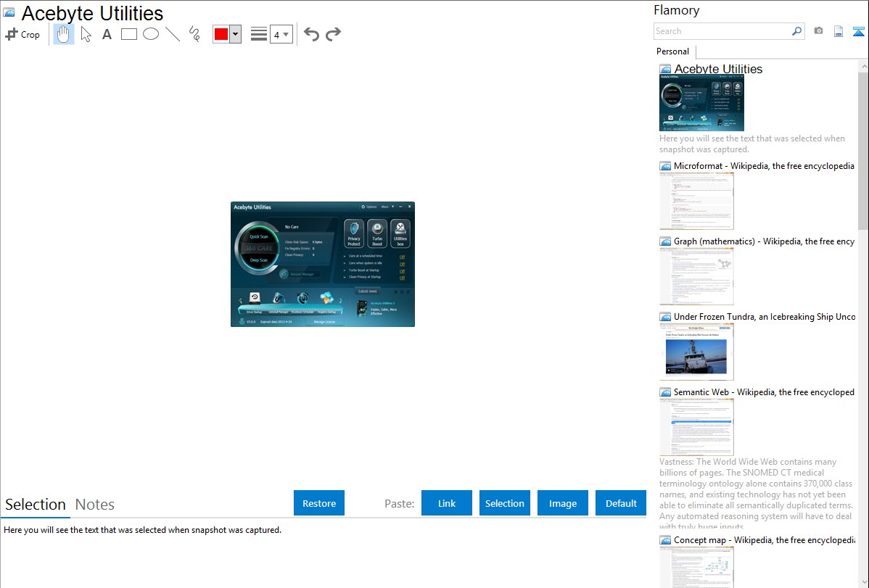
Task: Switch to the Notes tab
Action: tap(95, 505)
